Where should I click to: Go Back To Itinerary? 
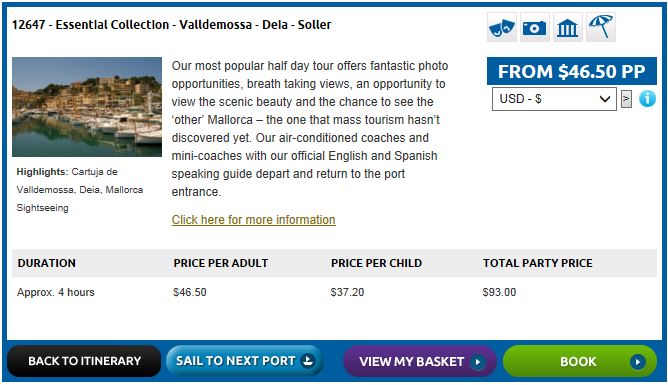(x=84, y=361)
